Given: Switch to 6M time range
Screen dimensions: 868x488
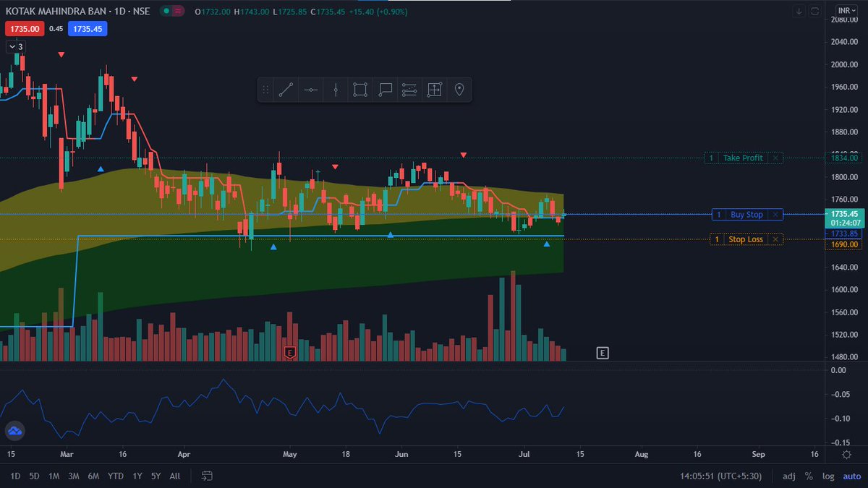Looking at the screenshot, I should point(93,476).
